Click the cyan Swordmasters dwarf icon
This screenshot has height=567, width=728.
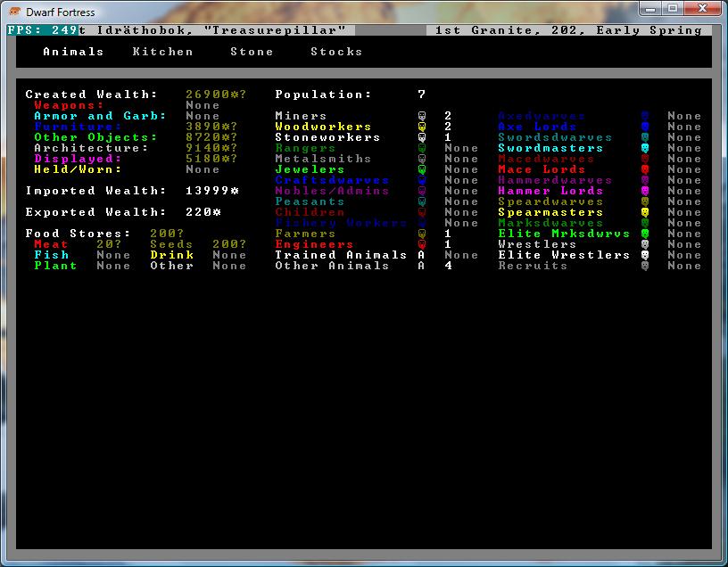point(645,148)
